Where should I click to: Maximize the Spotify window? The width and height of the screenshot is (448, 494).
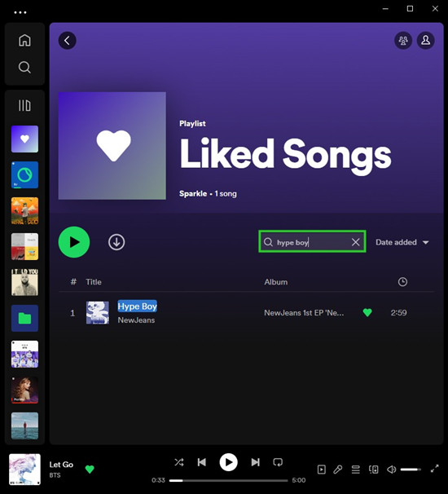point(410,9)
